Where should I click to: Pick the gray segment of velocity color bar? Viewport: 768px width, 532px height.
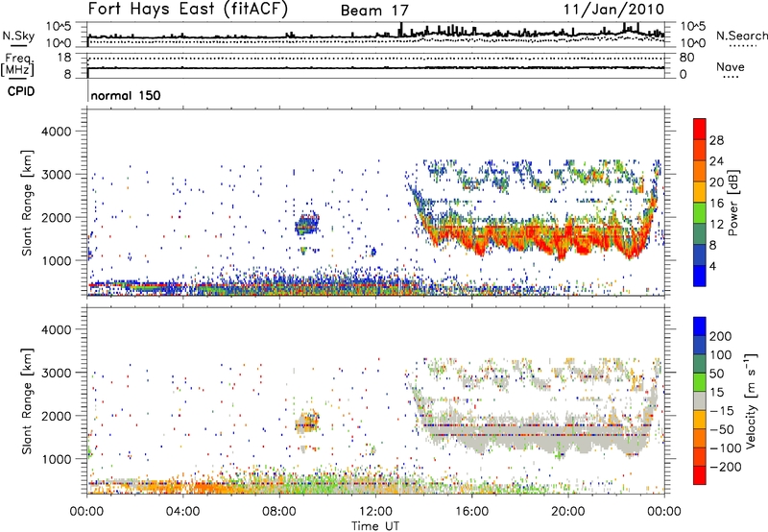coord(700,400)
